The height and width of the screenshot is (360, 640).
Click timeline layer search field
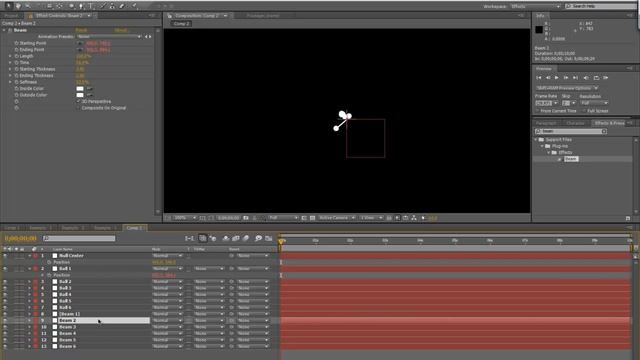80,238
